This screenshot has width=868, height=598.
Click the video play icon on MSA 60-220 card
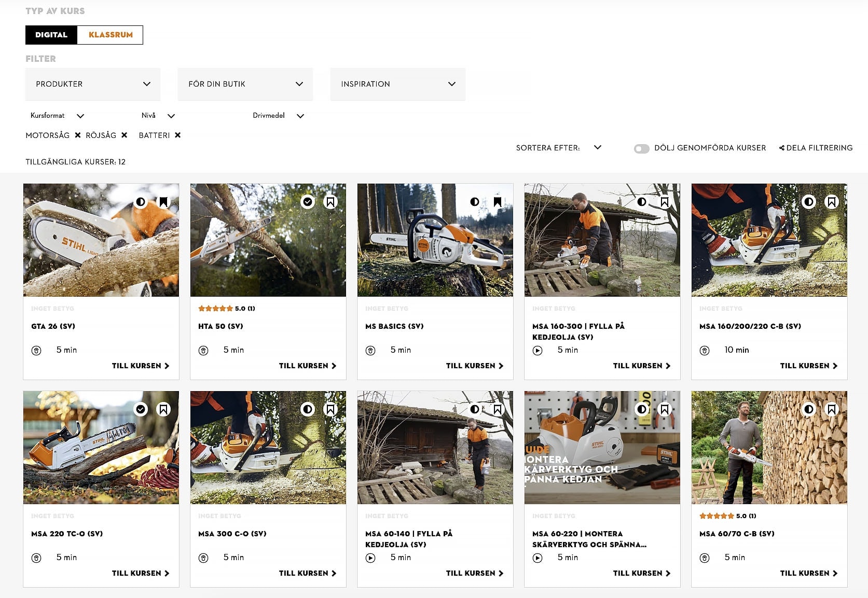point(538,558)
